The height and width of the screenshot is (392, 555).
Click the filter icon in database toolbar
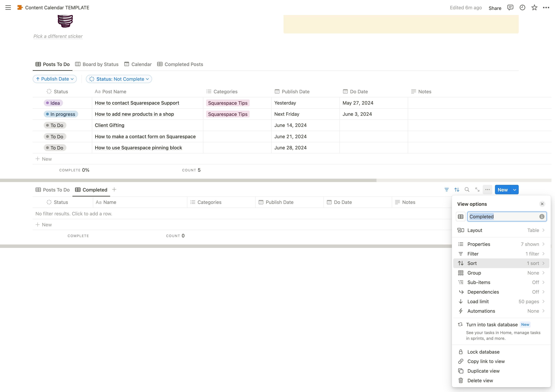pyautogui.click(x=446, y=190)
